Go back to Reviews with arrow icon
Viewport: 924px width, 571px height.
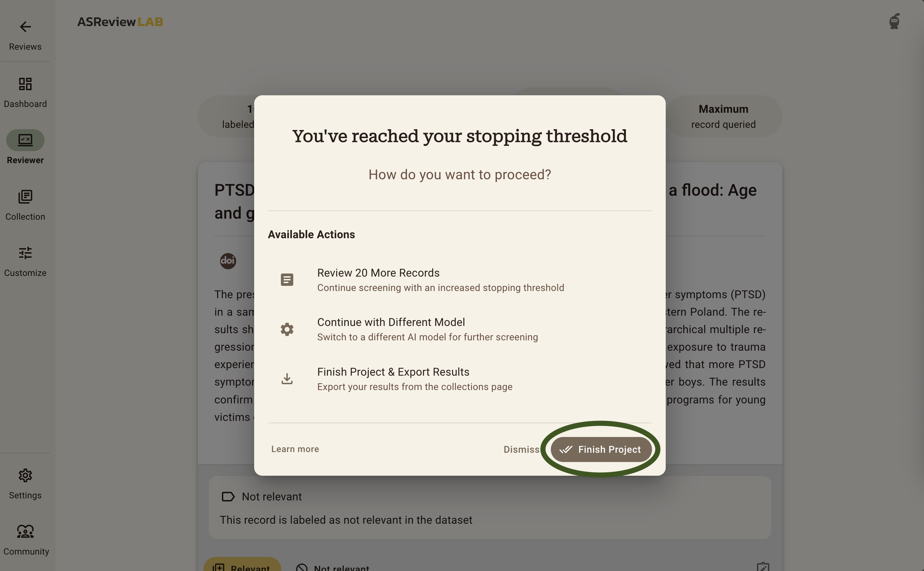point(25,27)
